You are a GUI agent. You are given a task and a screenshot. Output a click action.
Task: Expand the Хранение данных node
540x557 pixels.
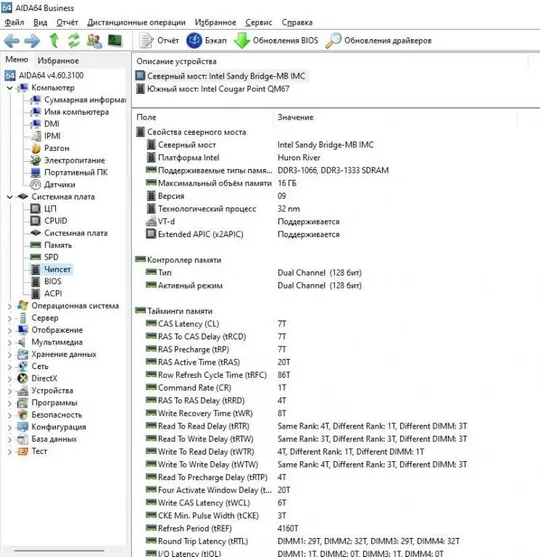click(10, 354)
